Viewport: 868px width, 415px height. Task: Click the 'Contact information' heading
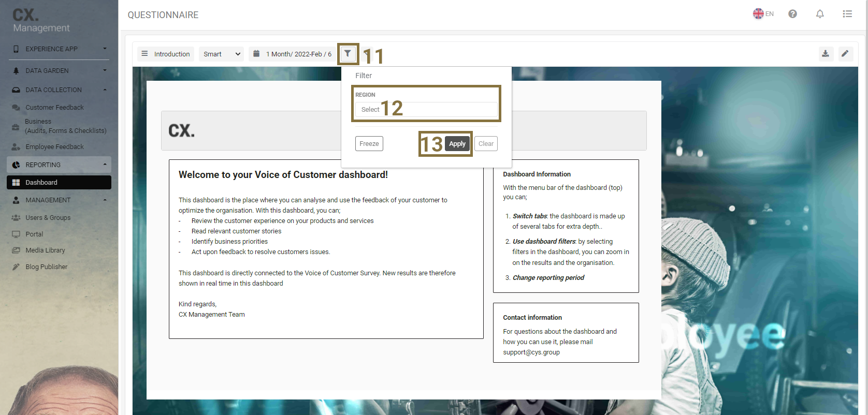tap(532, 318)
